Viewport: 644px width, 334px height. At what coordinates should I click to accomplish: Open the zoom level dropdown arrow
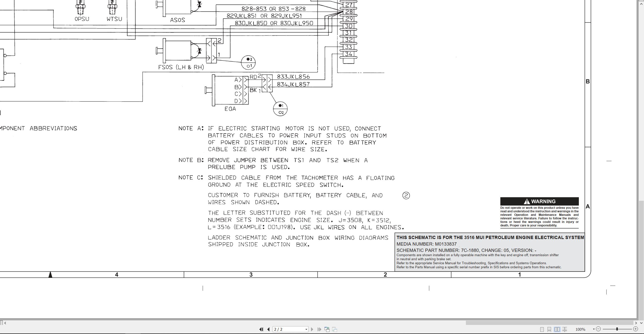click(594, 329)
